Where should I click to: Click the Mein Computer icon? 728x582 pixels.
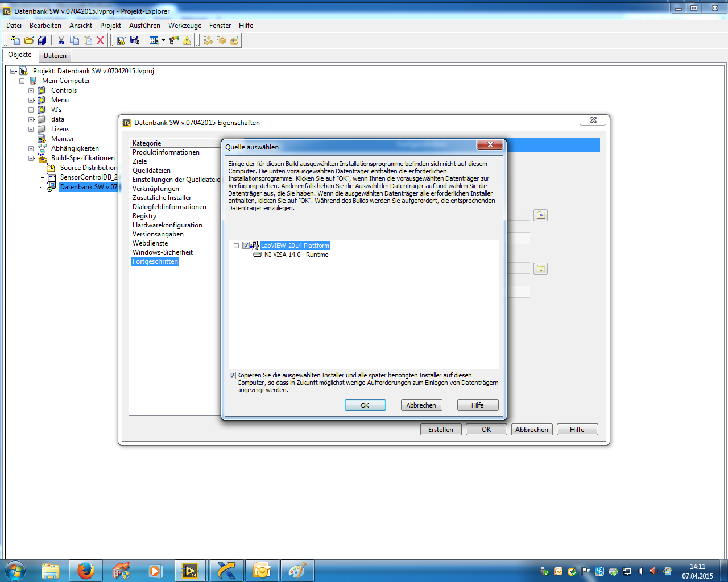click(33, 81)
